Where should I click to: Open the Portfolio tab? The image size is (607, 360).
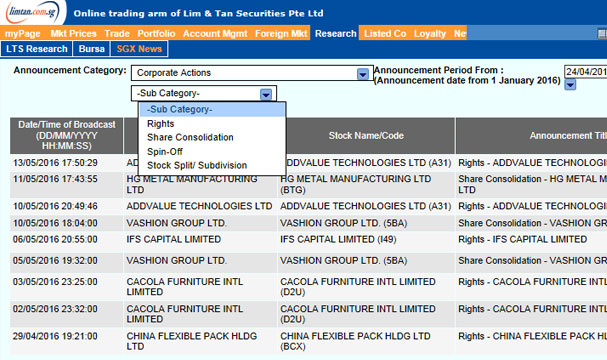click(x=156, y=34)
